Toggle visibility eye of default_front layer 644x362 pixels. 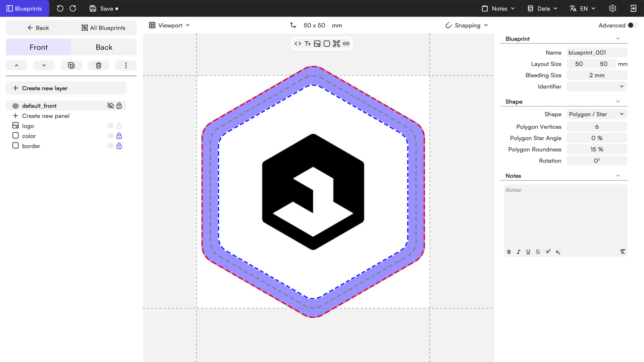(15, 106)
